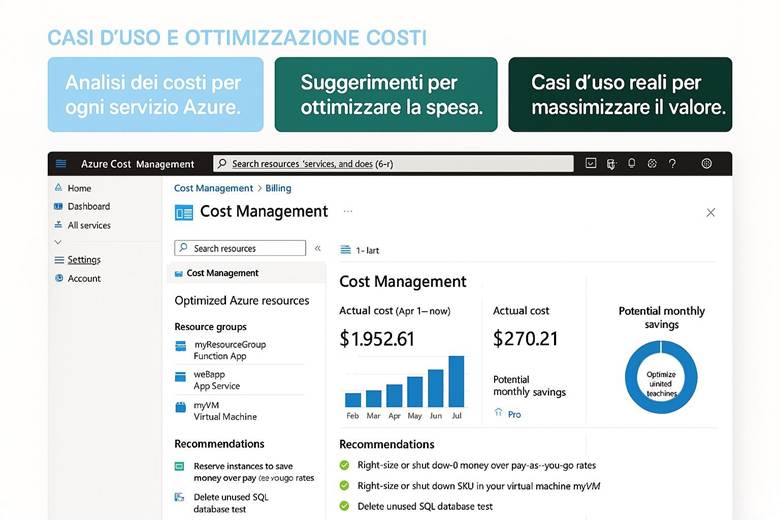Open the ellipsis menu next to Cost Management title
Screen dimensions: 780x520
(348, 212)
